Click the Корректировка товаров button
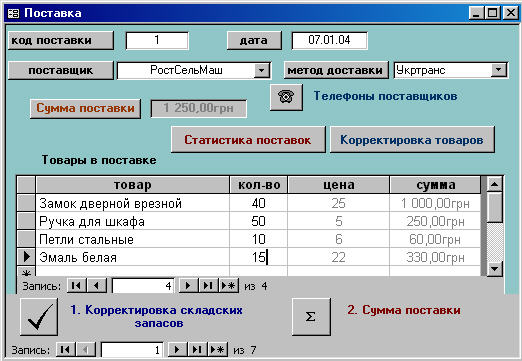 [412, 140]
